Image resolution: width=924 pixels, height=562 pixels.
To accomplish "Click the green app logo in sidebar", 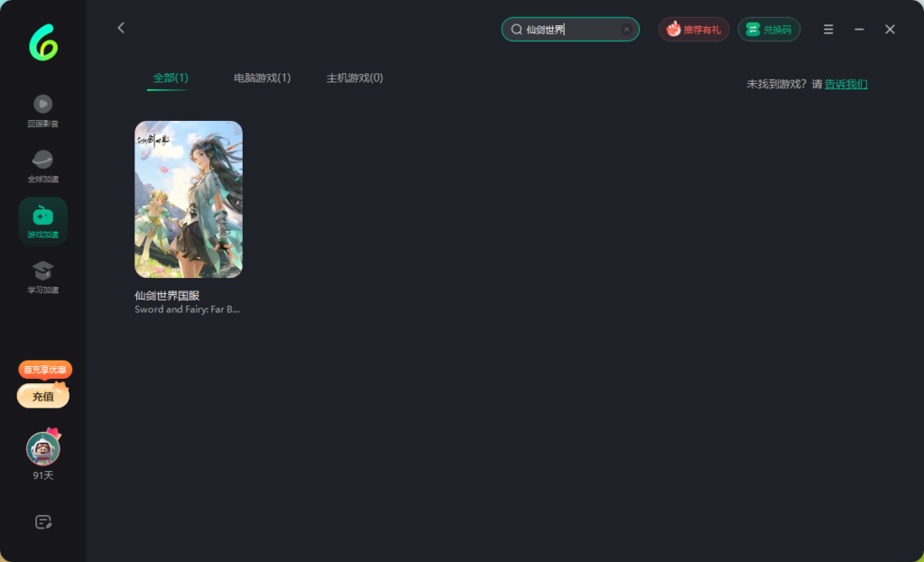I will coord(42,42).
